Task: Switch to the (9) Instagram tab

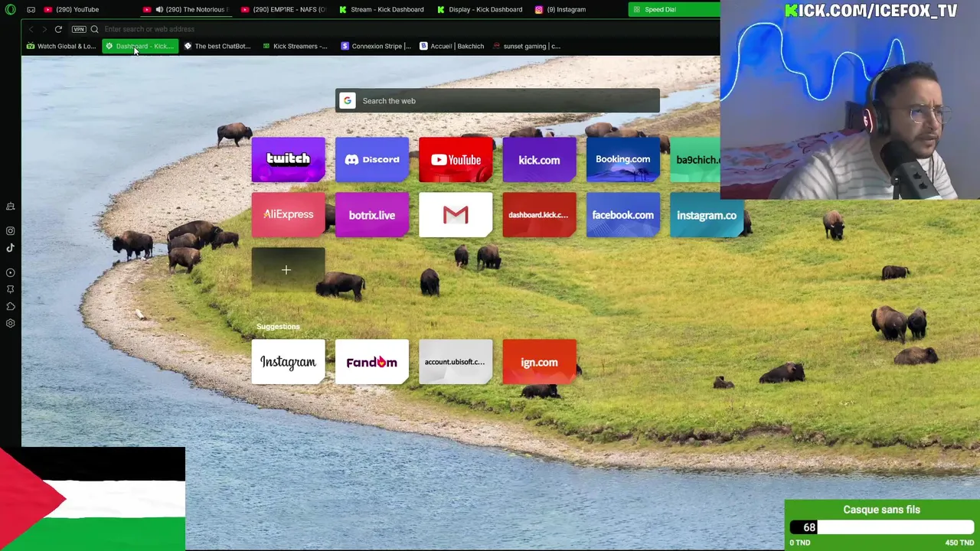Action: (x=577, y=9)
